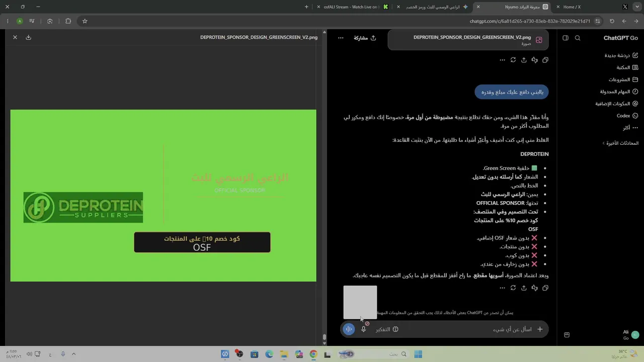644x362 pixels.
Task: Regenerate the lower response
Action: (x=513, y=288)
